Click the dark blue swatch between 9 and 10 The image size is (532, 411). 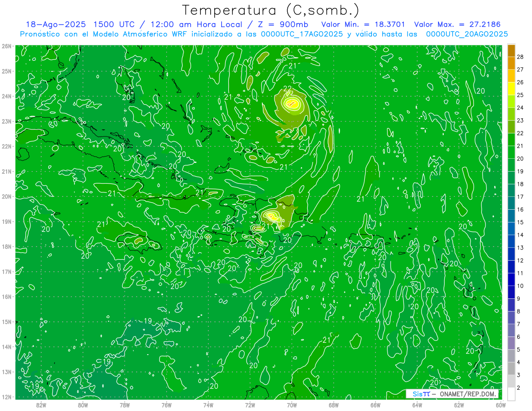click(511, 293)
